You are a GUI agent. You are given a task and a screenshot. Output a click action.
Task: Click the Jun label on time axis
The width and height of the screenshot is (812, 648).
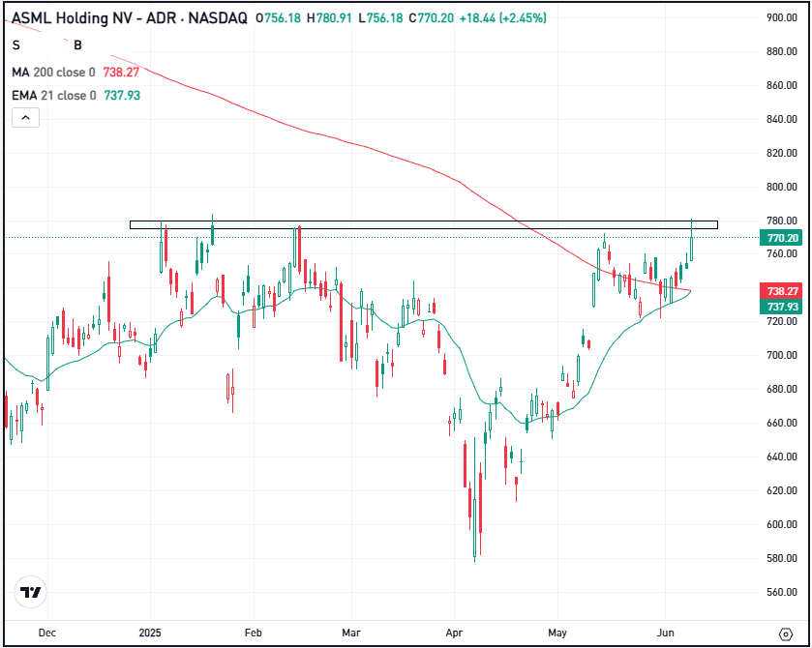coord(666,633)
